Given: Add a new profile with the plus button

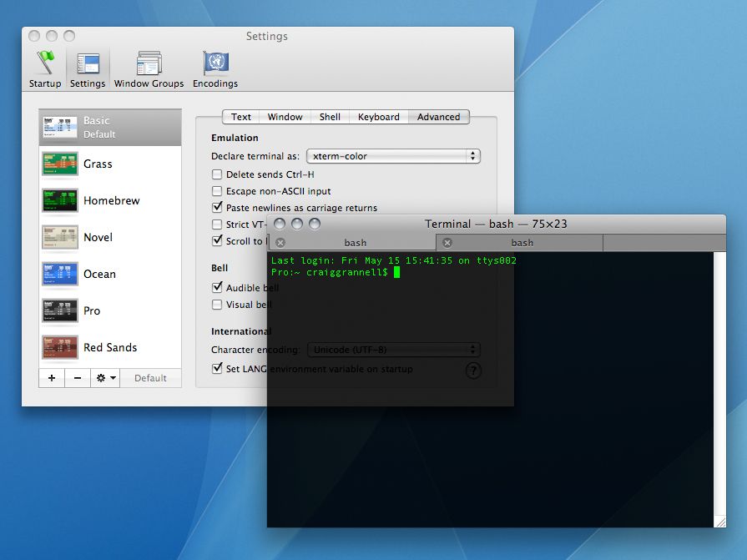Looking at the screenshot, I should 51,378.
